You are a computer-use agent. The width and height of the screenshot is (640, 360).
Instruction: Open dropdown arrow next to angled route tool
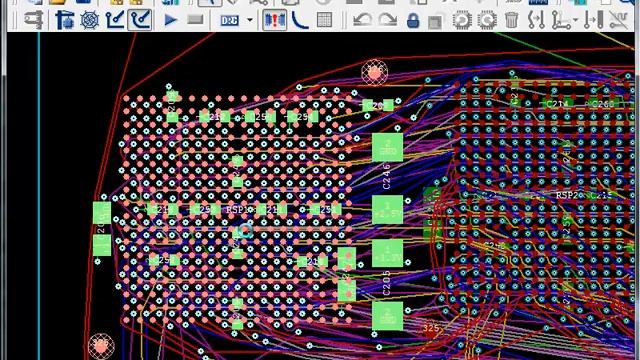[x=575, y=20]
